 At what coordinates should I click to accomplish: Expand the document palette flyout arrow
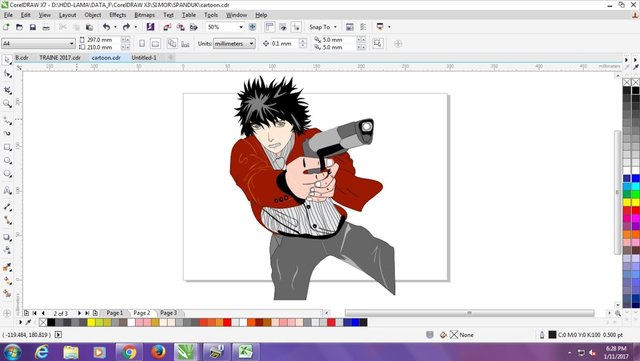(20, 322)
